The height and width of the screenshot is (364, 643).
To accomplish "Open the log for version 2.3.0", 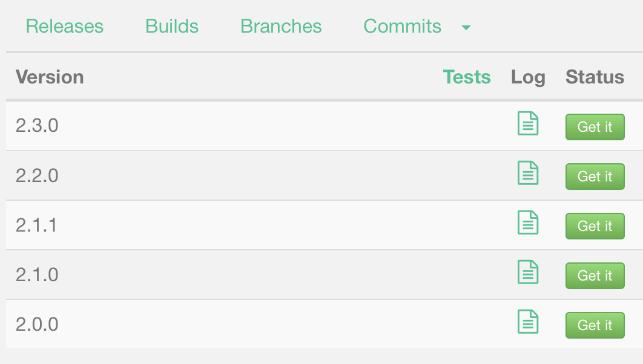I will tap(527, 123).
